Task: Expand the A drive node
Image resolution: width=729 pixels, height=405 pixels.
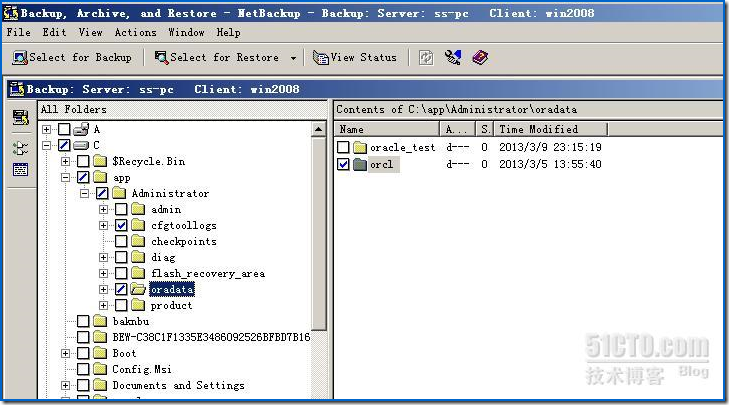Action: tap(46, 129)
